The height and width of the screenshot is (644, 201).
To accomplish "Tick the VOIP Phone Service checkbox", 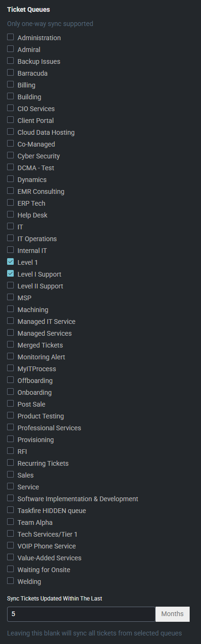I will click(x=10, y=545).
